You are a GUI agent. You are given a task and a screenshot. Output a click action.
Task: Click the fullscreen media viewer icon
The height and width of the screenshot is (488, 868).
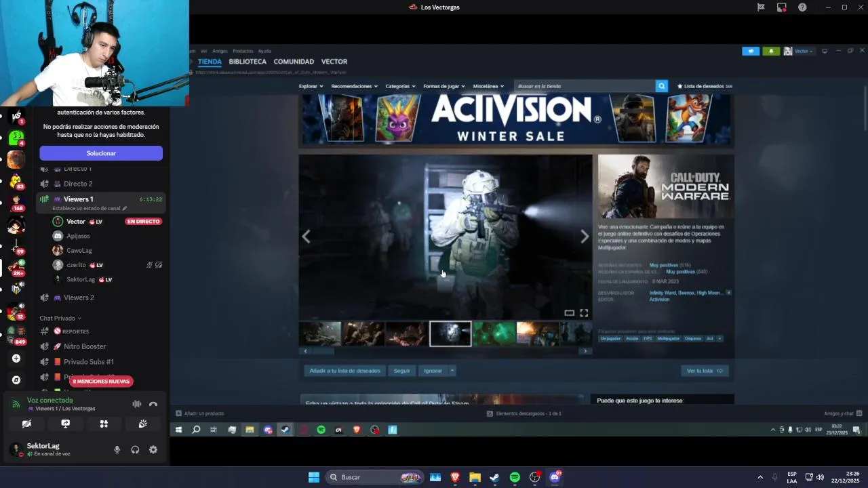584,313
